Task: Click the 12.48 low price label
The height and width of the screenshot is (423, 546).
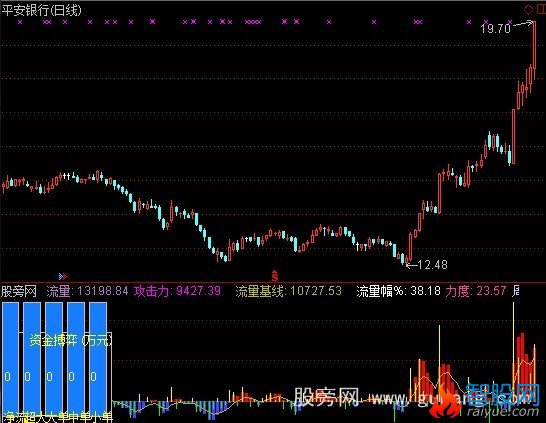Action: (x=432, y=265)
